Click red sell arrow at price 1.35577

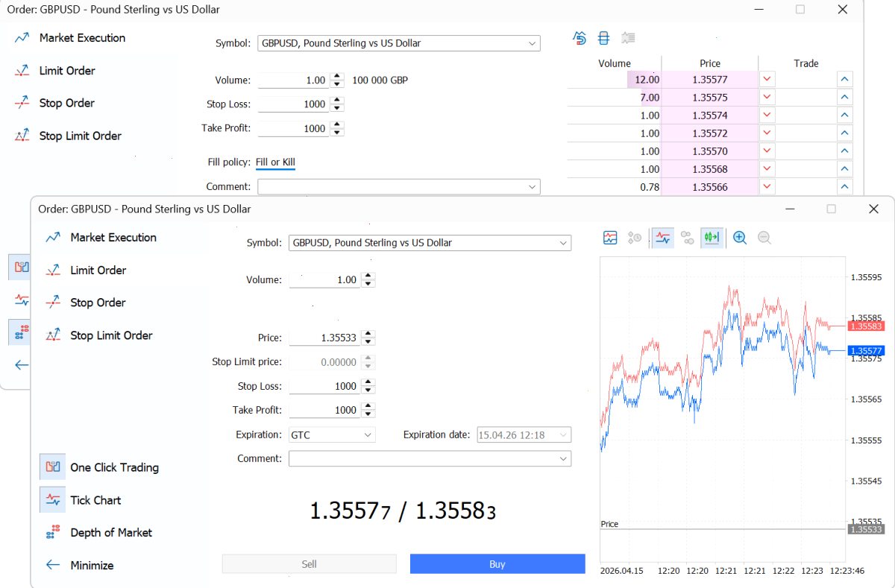click(767, 80)
